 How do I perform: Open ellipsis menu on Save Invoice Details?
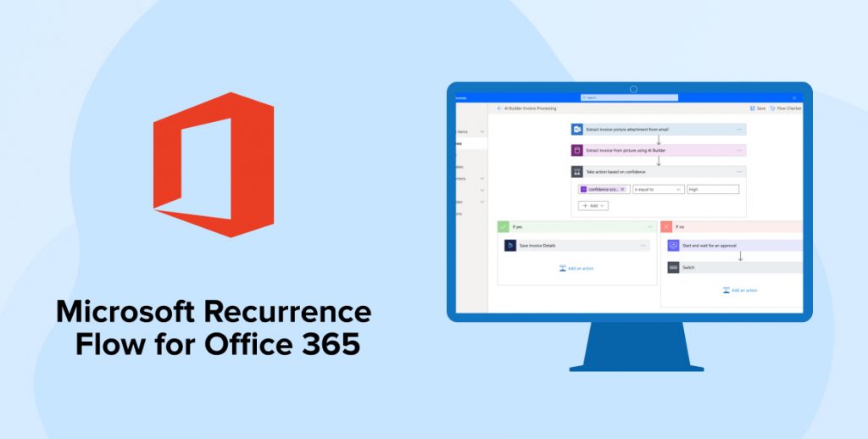pos(643,246)
